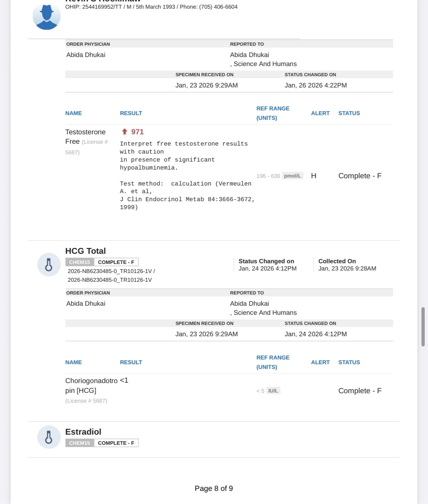
Task: Click ALERT header in HCG table
Action: (320, 362)
